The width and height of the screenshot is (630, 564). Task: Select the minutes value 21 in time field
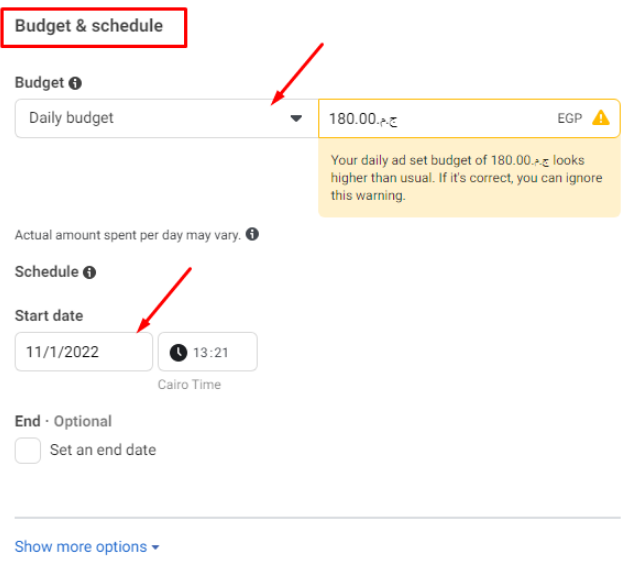(222, 352)
